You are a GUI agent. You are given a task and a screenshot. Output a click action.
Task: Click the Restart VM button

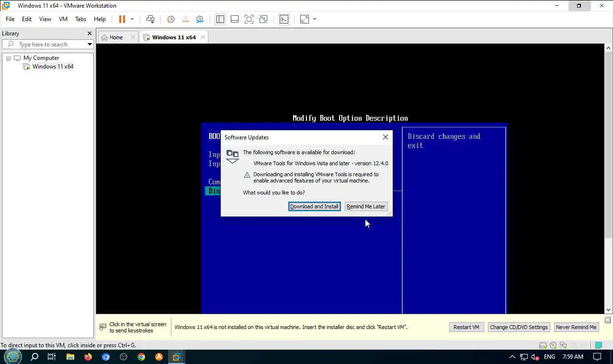(x=466, y=327)
